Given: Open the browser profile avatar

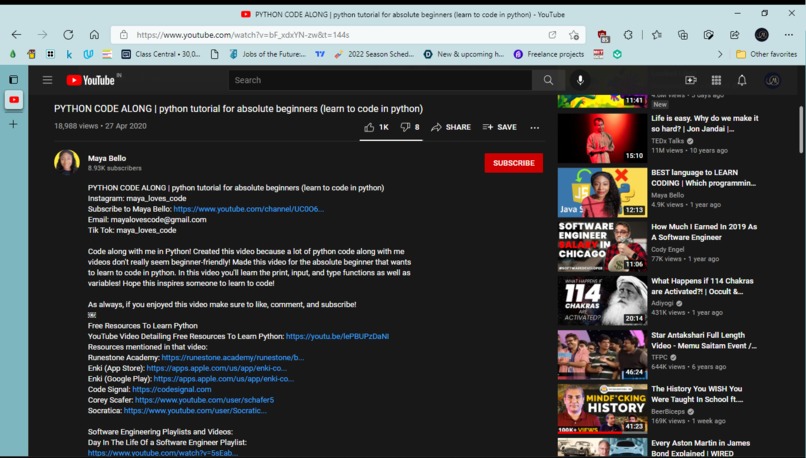Looking at the screenshot, I should coord(762,35).
